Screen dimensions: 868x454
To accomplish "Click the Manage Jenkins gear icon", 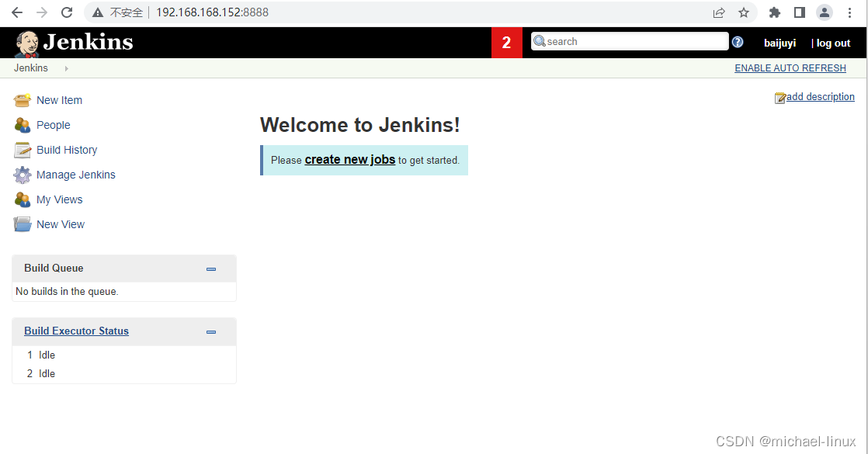I will tap(23, 175).
